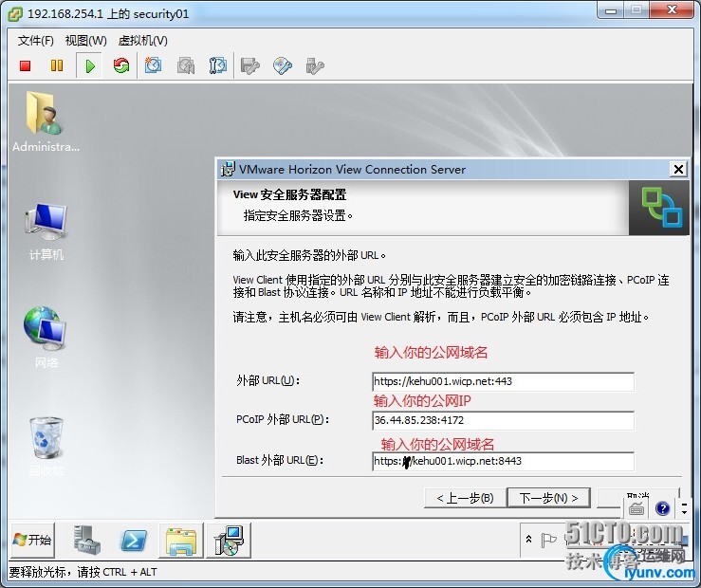Pause the virtual machine with the yellow icon
Viewport: 701px width, 588px height.
57,66
